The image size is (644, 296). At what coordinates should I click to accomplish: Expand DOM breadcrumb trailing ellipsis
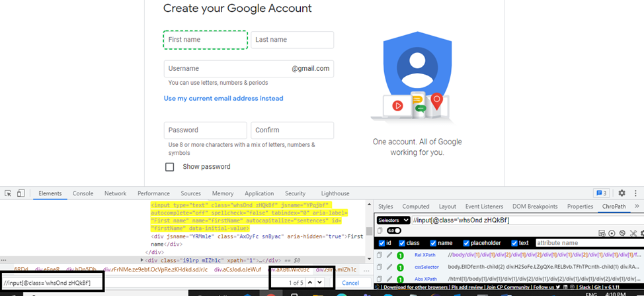click(x=366, y=270)
